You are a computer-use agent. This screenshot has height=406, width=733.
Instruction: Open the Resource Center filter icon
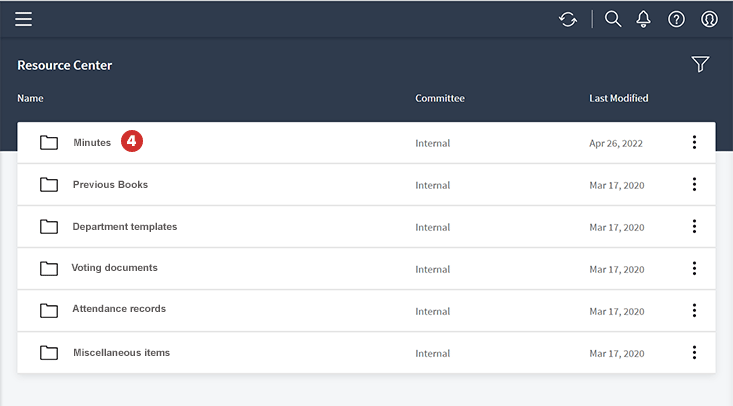pos(700,64)
